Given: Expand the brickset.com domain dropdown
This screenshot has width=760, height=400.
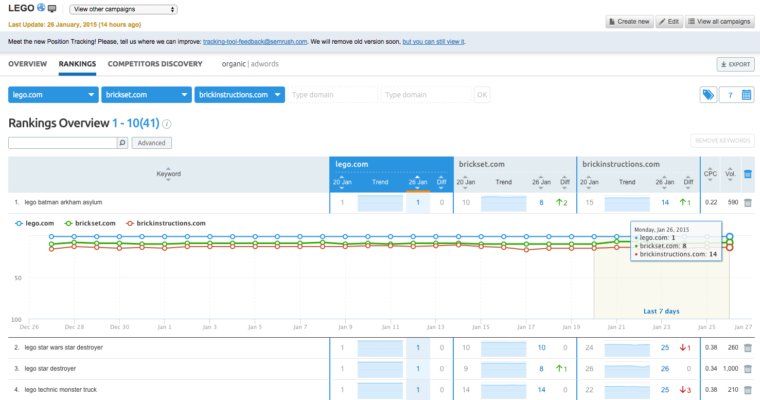Looking at the screenshot, I should (x=146, y=95).
